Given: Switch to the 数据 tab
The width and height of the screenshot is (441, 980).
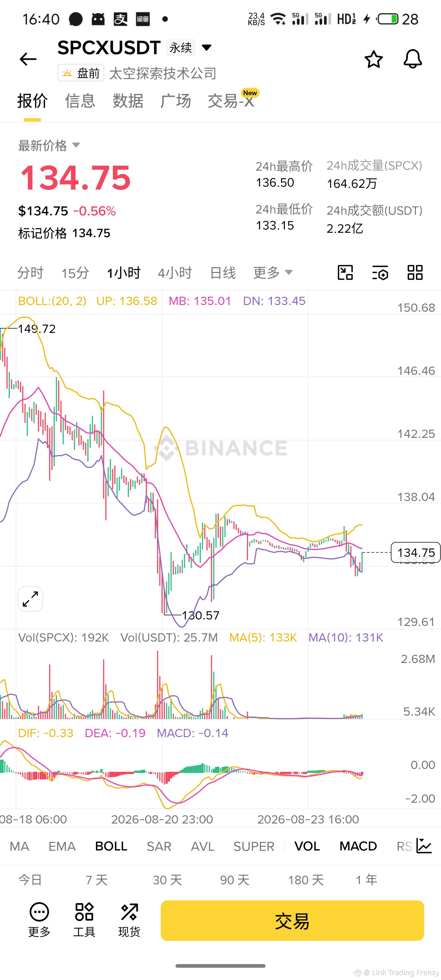Looking at the screenshot, I should tap(128, 101).
